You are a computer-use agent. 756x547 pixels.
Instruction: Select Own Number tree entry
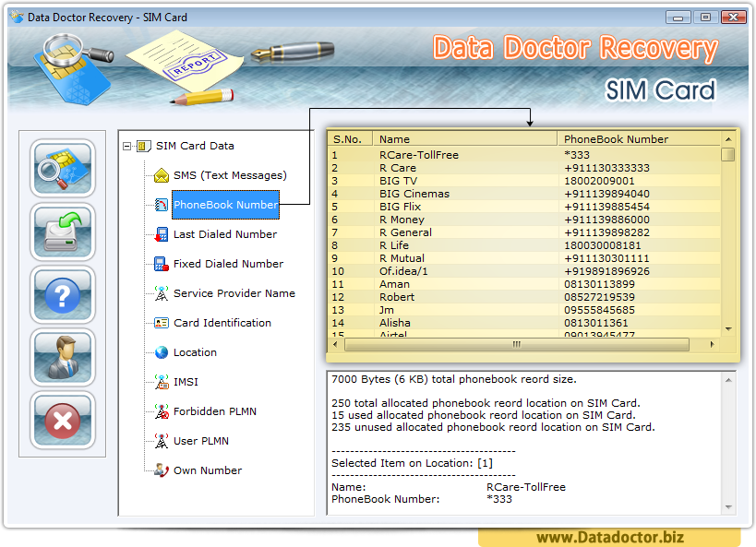(208, 470)
